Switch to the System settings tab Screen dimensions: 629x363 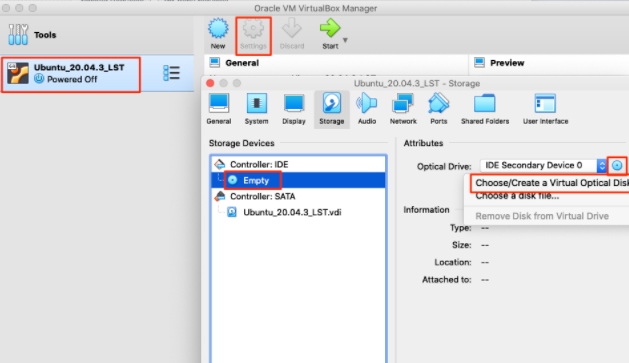tap(256, 109)
